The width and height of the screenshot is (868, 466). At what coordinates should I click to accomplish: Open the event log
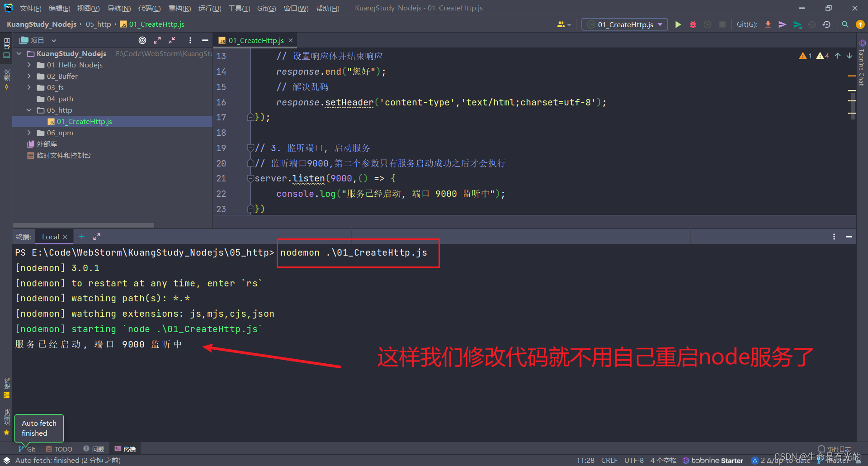[x=835, y=449]
